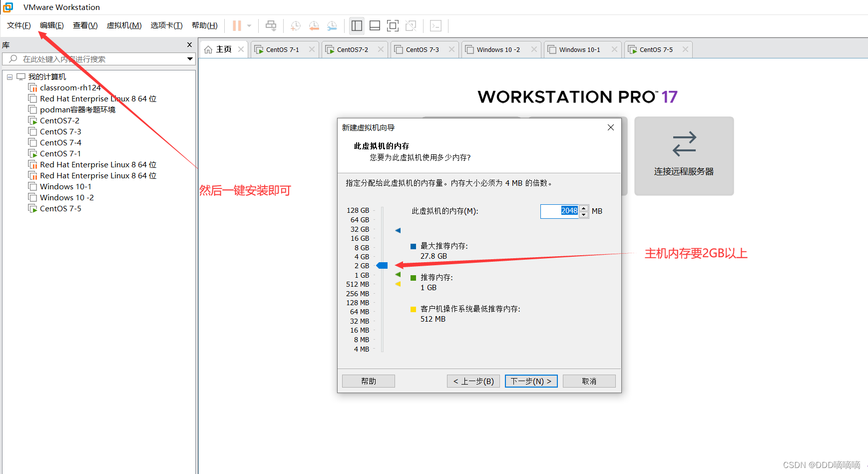
Task: Select CentOS 7-5 in the library tree
Action: point(60,208)
